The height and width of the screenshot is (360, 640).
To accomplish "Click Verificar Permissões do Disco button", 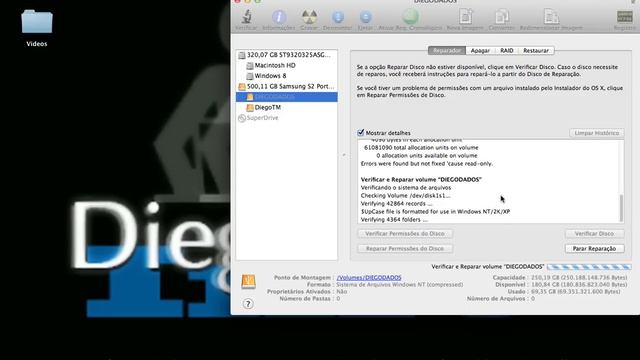I will (405, 234).
